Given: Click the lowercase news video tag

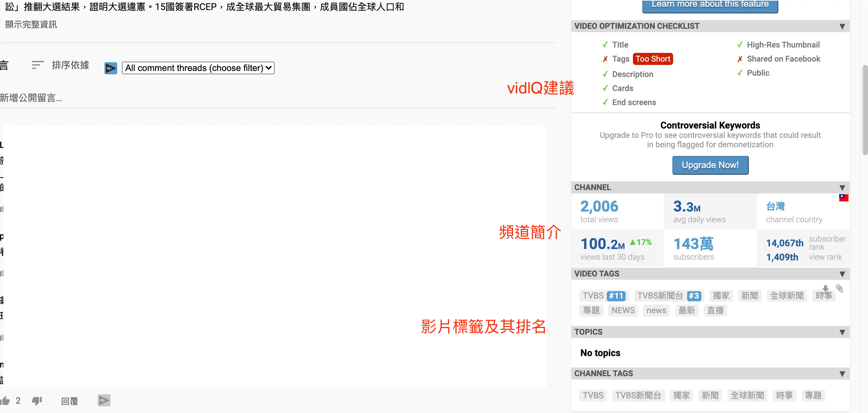Looking at the screenshot, I should point(656,310).
